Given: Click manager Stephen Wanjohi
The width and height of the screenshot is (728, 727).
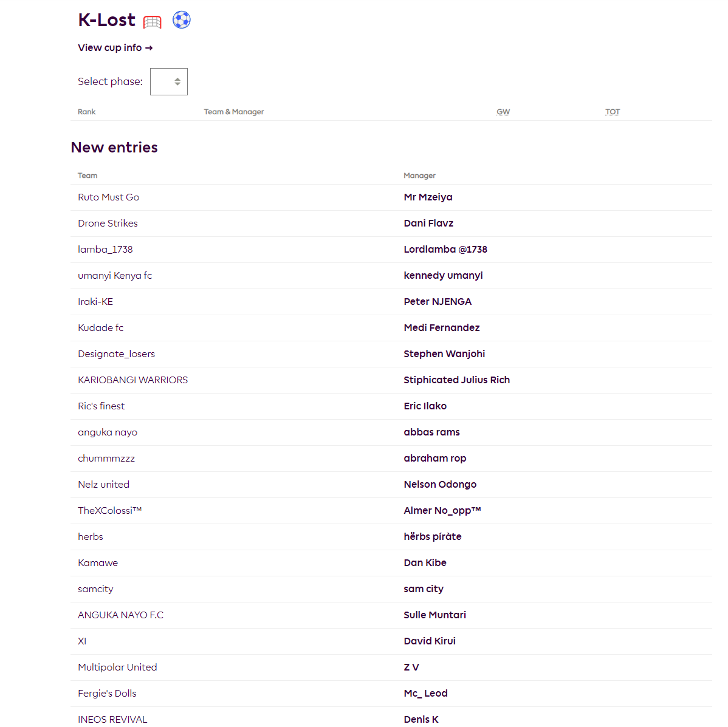Looking at the screenshot, I should (x=444, y=354).
